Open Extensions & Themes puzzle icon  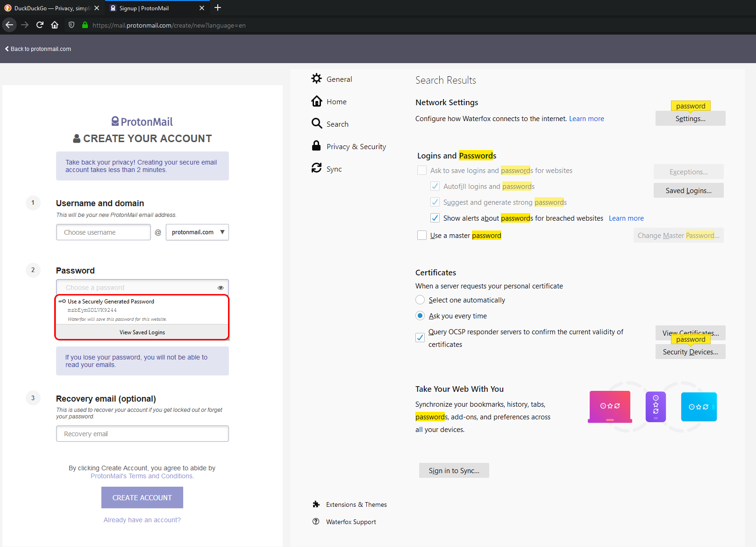click(x=316, y=504)
